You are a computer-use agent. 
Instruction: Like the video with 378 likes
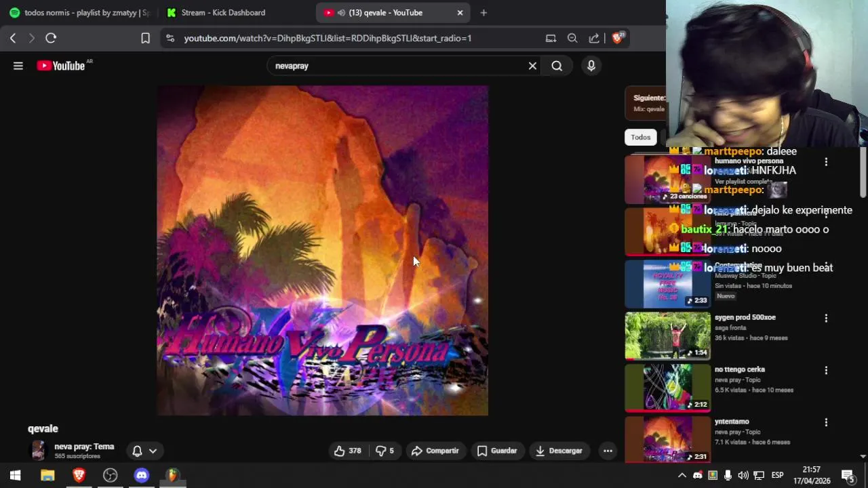[347, 451]
